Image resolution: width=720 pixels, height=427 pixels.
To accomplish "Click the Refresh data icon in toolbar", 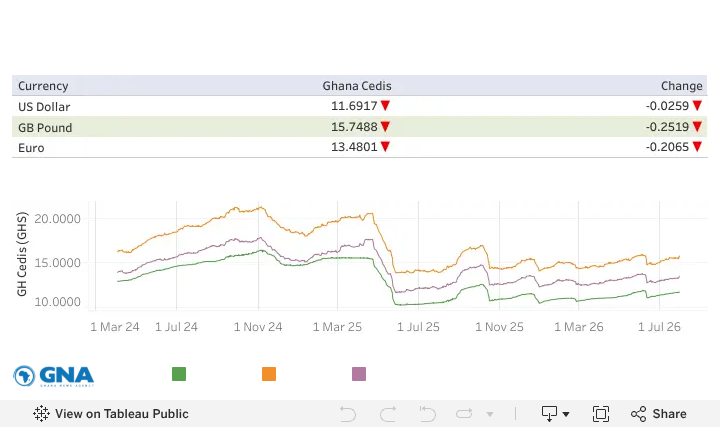I will (464, 414).
